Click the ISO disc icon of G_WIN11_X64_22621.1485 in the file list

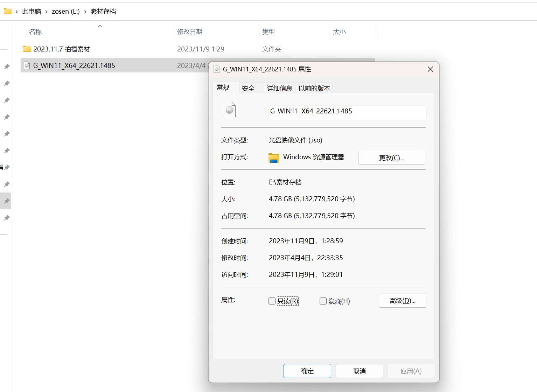coord(27,65)
